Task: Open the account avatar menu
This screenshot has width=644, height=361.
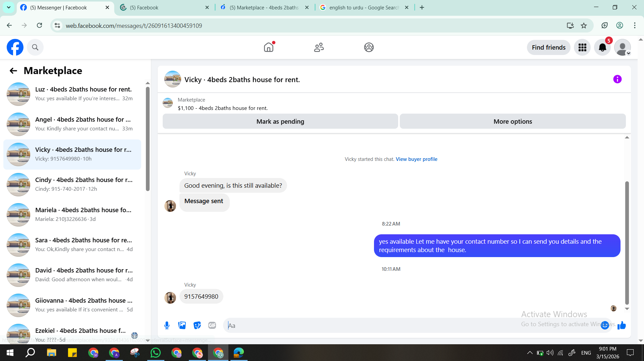Action: pos(623,47)
